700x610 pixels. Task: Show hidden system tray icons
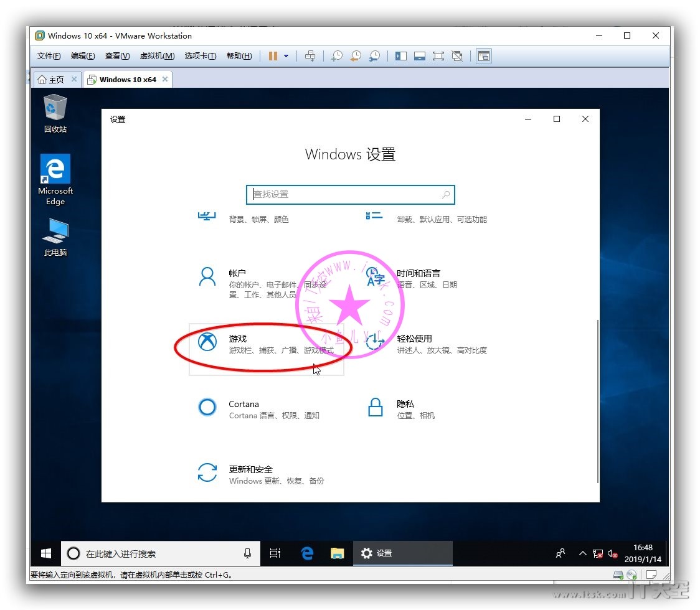tap(582, 553)
